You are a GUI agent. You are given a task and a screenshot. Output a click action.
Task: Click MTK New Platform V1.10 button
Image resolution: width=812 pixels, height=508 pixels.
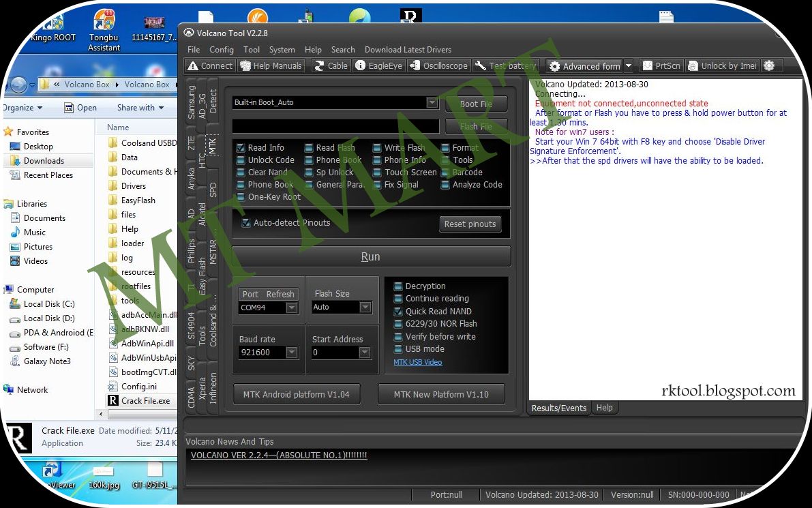click(440, 395)
